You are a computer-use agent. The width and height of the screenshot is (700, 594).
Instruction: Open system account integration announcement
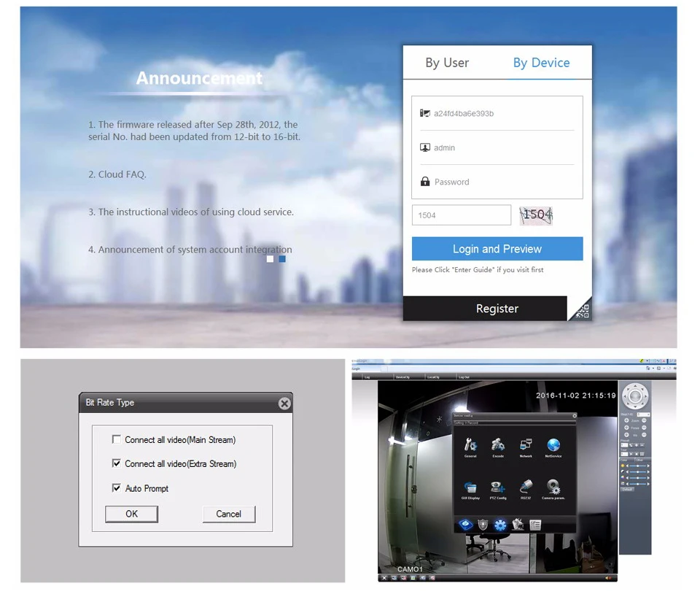coord(190,250)
